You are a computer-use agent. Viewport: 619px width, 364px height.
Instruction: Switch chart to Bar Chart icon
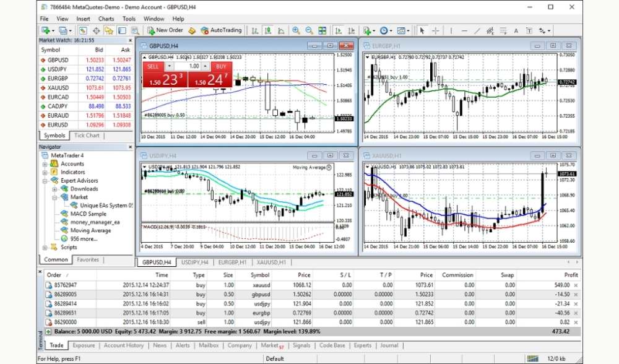[x=255, y=30]
